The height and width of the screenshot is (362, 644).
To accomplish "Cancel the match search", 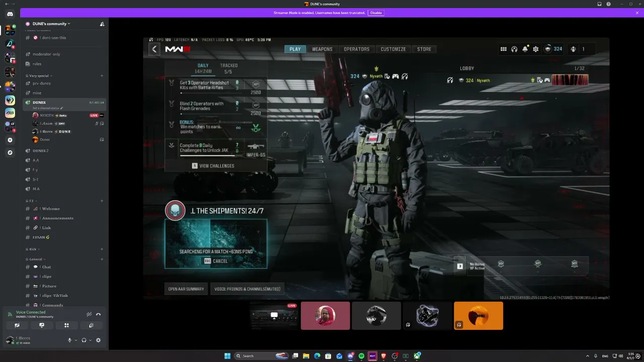I will click(216, 261).
